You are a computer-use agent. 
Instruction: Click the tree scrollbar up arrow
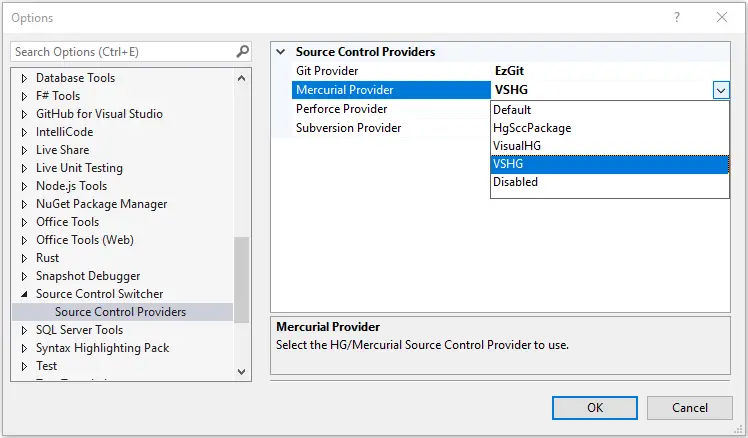241,78
